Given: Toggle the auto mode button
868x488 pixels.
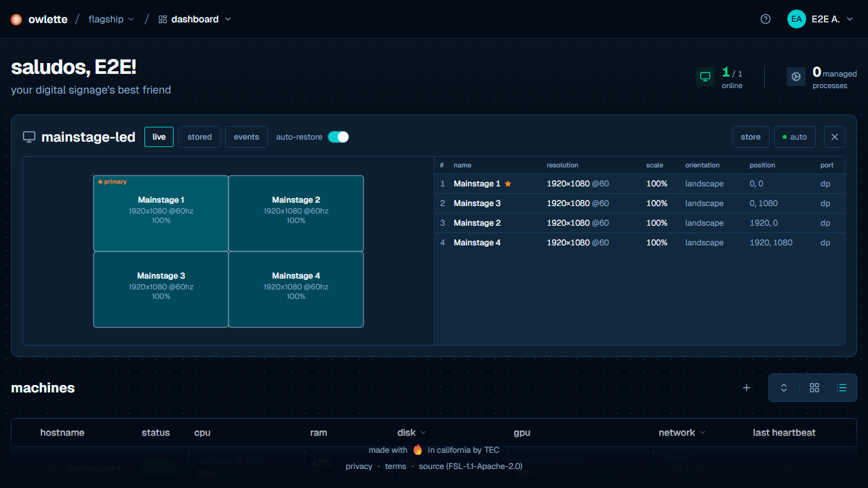Looking at the screenshot, I should point(794,137).
